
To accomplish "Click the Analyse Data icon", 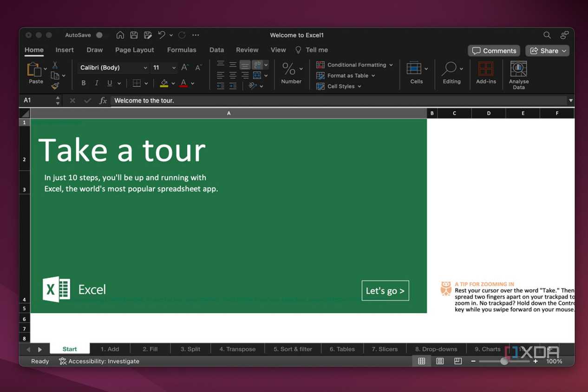I will click(x=519, y=69).
